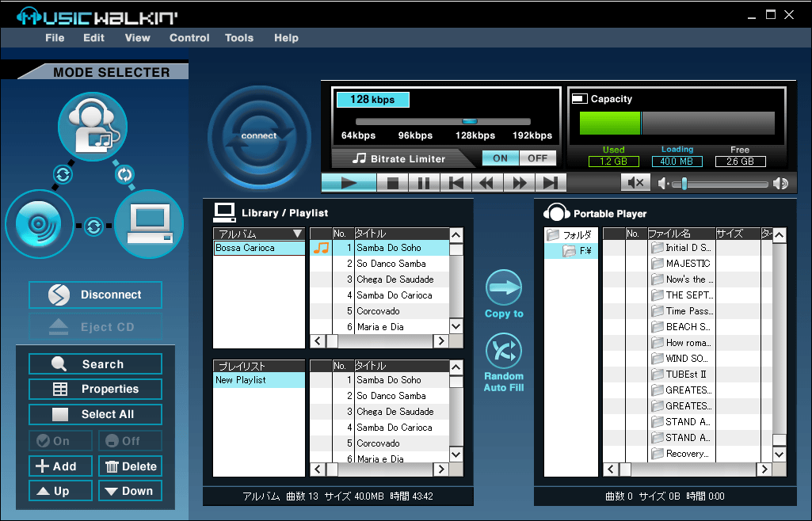The image size is (812, 521).
Task: Click the disabled Off check button
Action: 130,441
